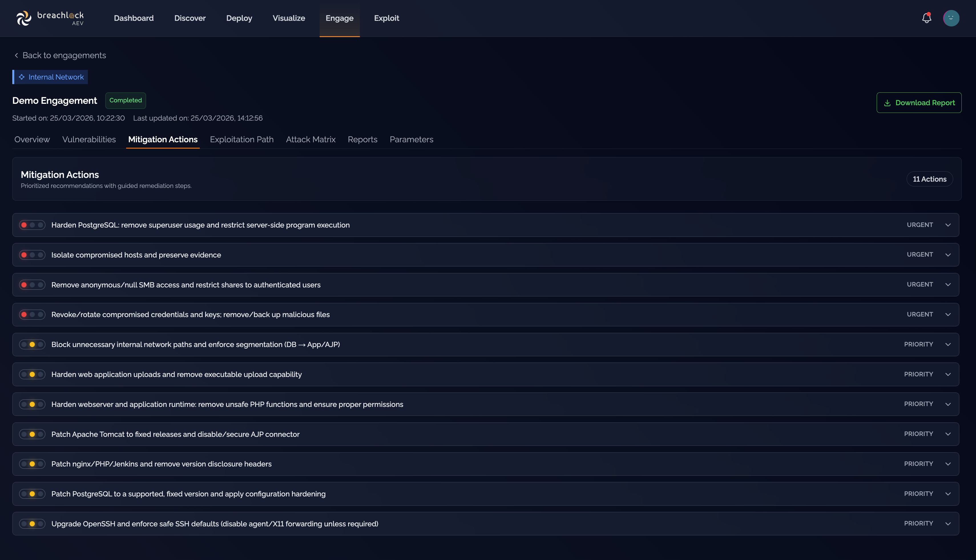Click the PRIORITY label on Patch Apache Tomcat row
The width and height of the screenshot is (976, 560).
coord(918,434)
